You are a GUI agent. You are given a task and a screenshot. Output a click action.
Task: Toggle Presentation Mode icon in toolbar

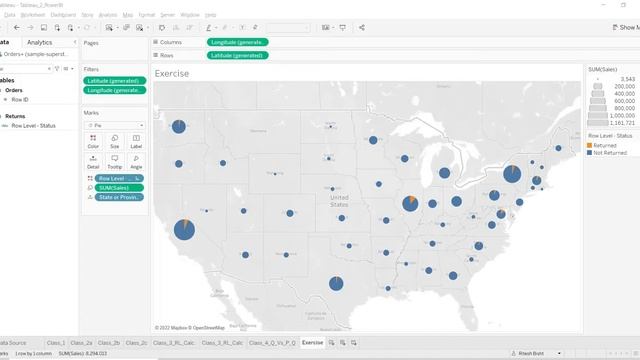click(342, 28)
